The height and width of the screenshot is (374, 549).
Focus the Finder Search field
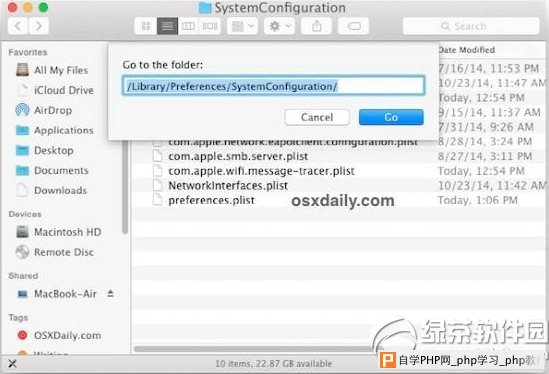pos(471,26)
